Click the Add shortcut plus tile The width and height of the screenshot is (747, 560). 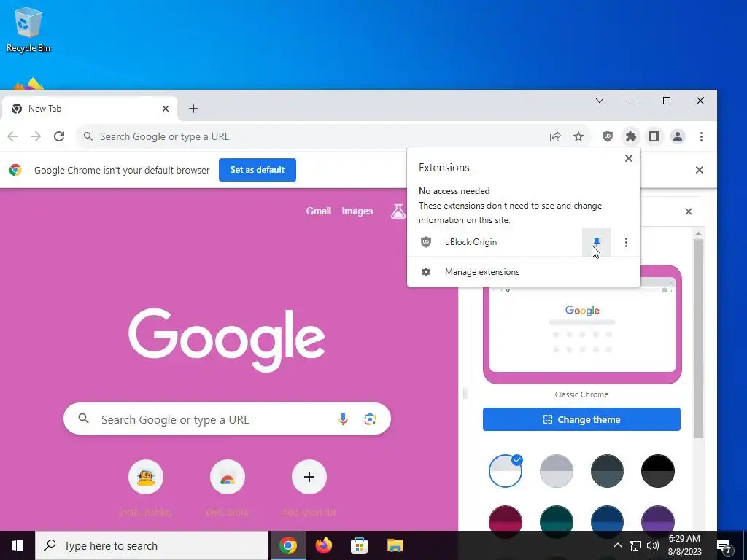tap(309, 477)
